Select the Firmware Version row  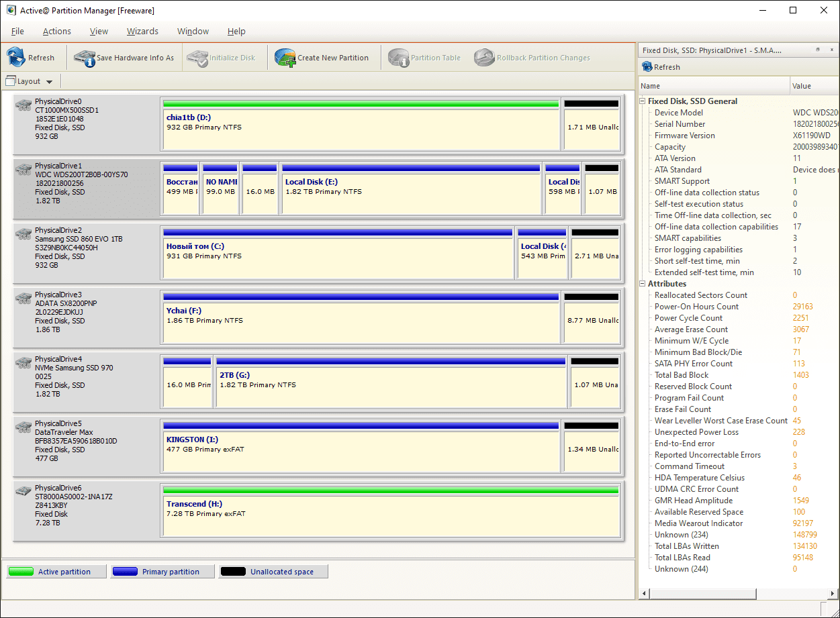(x=739, y=136)
